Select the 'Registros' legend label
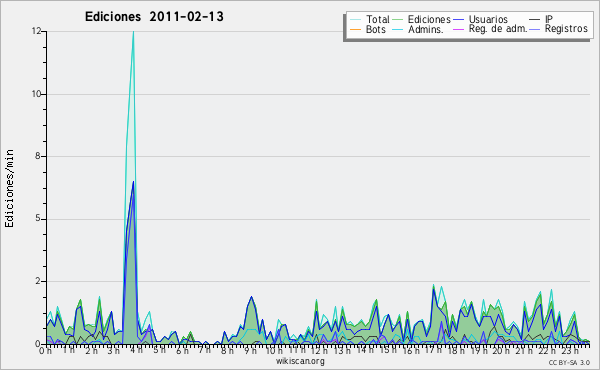This screenshot has height=370, width=600. (x=566, y=29)
